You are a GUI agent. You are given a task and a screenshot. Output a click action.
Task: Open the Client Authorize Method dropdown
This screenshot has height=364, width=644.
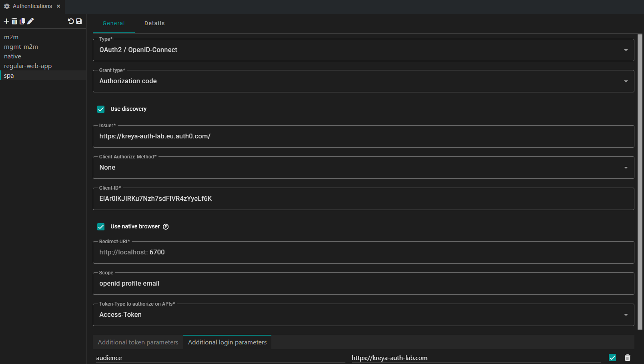click(x=363, y=168)
